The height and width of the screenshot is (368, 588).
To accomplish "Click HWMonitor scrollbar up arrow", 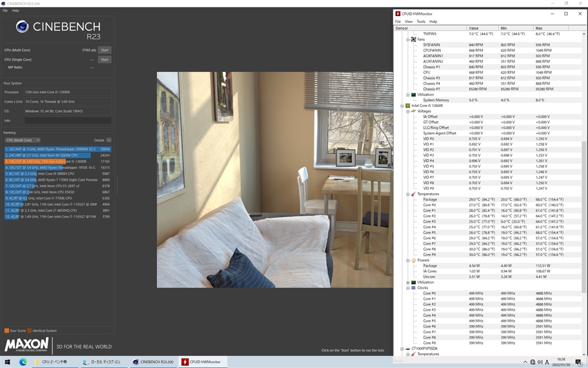I will 583,34.
